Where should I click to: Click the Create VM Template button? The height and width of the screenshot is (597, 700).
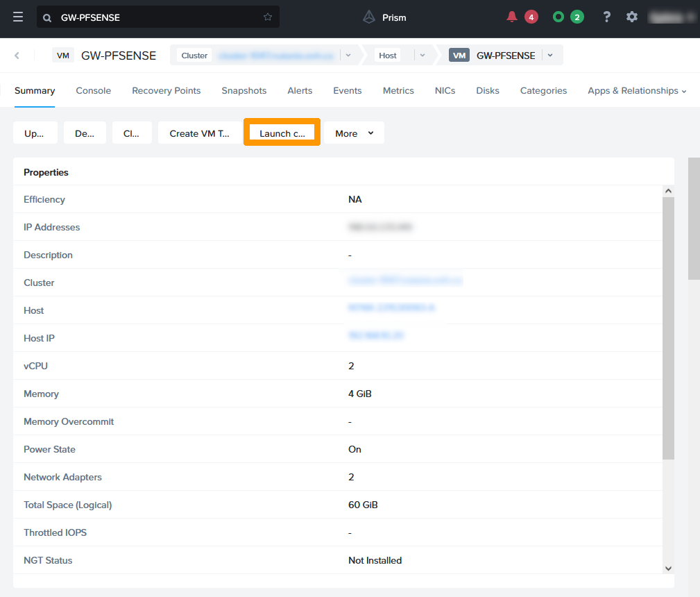199,133
